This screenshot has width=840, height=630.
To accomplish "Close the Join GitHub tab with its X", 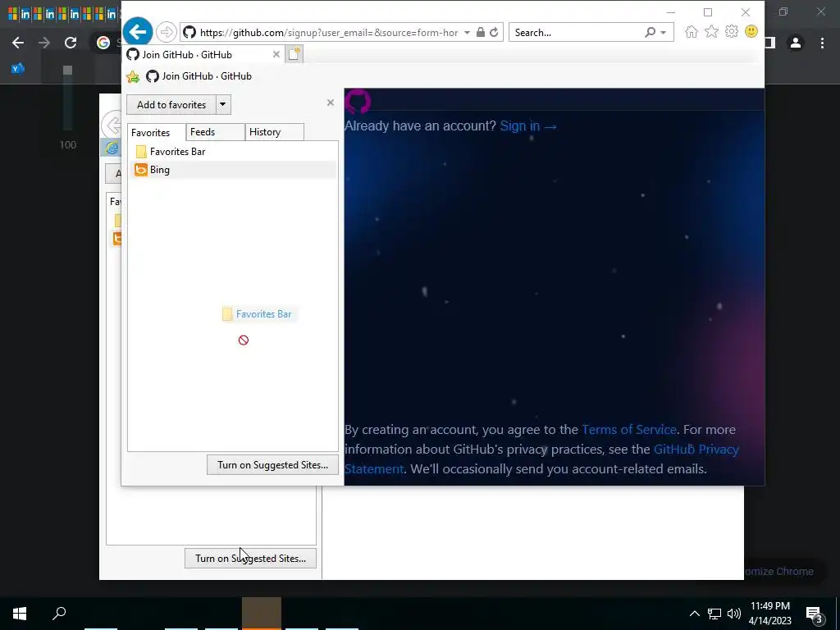I will [276, 54].
